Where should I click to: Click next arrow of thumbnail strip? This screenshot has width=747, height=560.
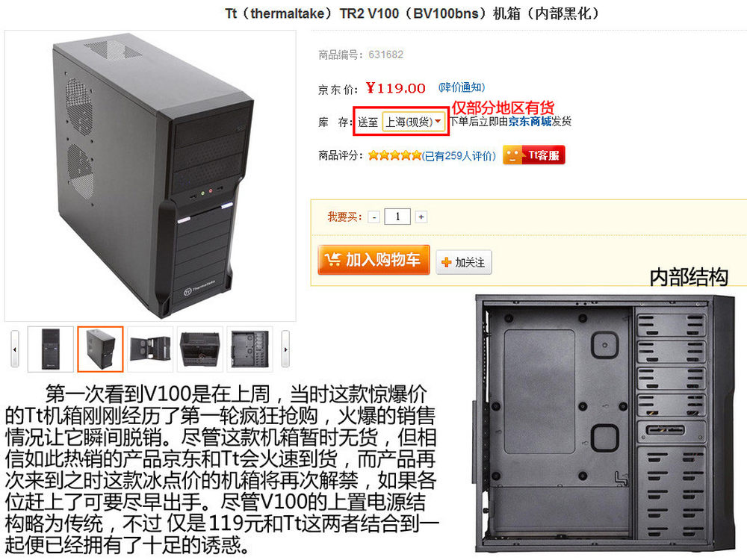point(285,349)
